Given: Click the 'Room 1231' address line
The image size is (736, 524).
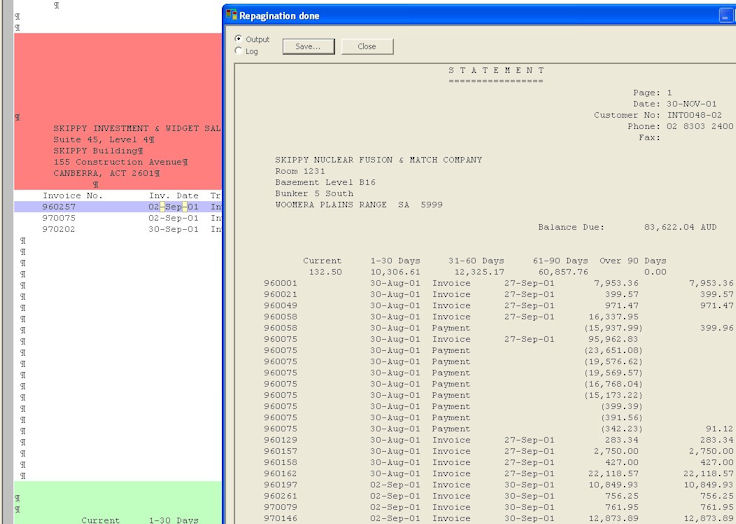Looking at the screenshot, I should click(x=300, y=171).
